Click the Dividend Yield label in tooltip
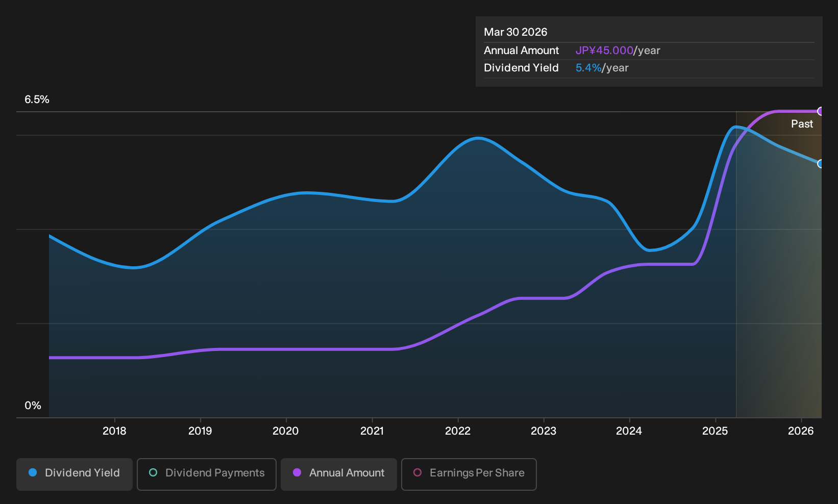The image size is (838, 504). [x=522, y=68]
